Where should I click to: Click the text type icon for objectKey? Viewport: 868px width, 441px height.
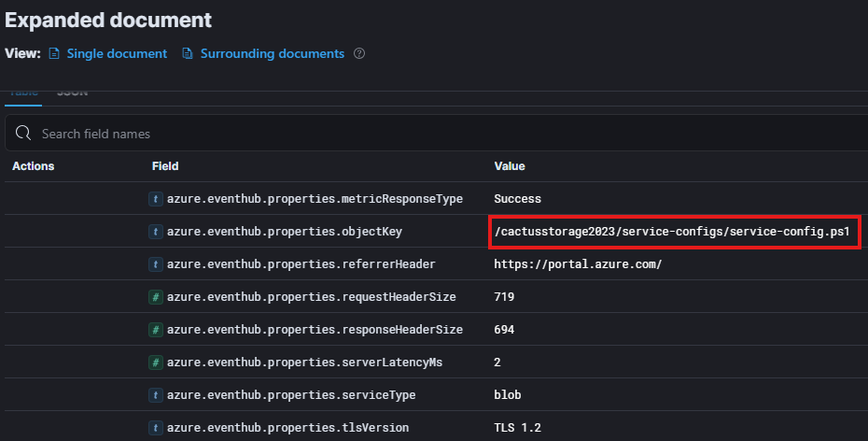coord(157,232)
